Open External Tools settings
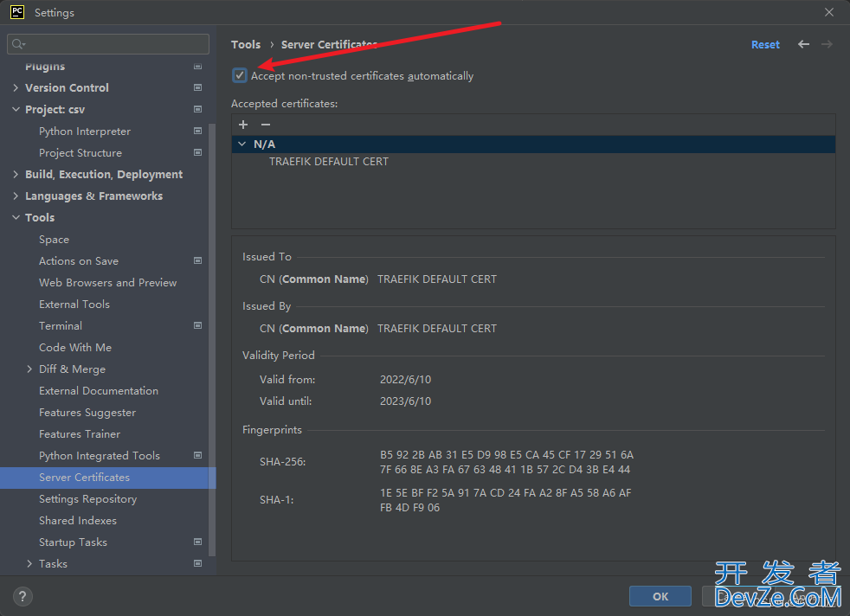The image size is (850, 616). click(74, 305)
